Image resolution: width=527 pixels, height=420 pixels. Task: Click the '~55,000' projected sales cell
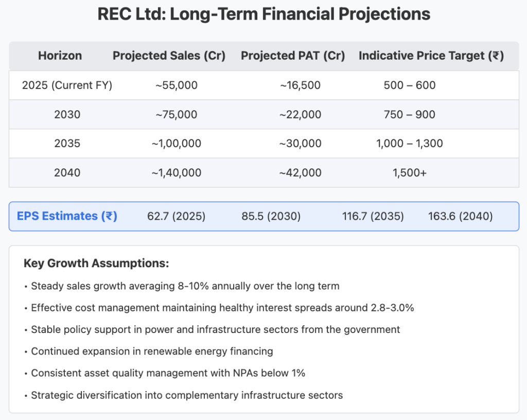pos(177,85)
